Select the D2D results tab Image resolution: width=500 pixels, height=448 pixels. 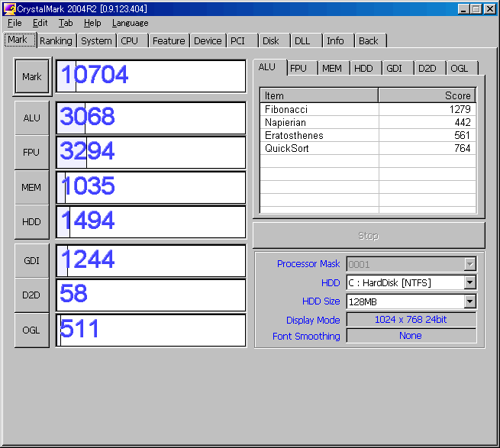click(x=430, y=69)
